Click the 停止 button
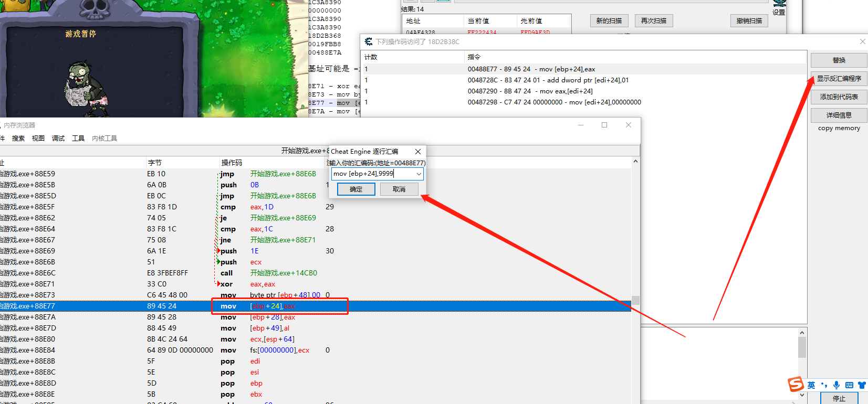The height and width of the screenshot is (404, 868). click(x=839, y=398)
